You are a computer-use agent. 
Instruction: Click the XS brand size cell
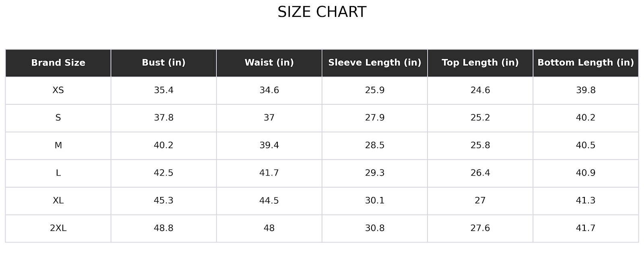[x=58, y=90]
